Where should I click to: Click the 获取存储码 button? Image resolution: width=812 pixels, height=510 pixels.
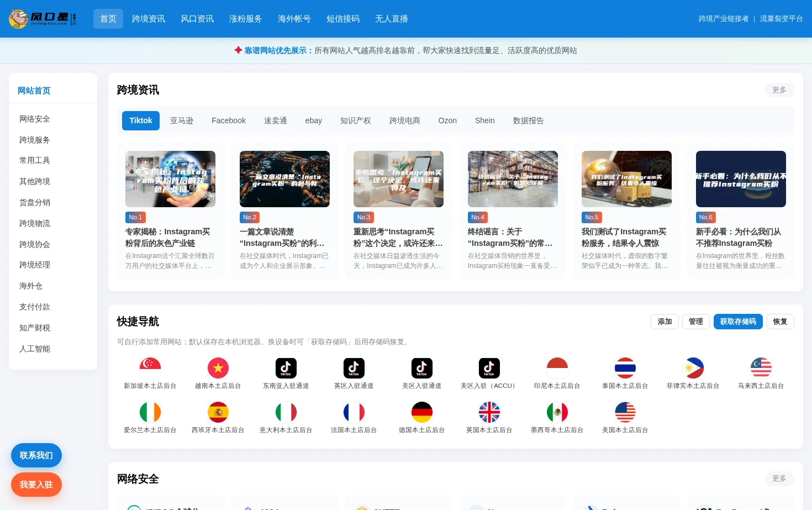(738, 322)
